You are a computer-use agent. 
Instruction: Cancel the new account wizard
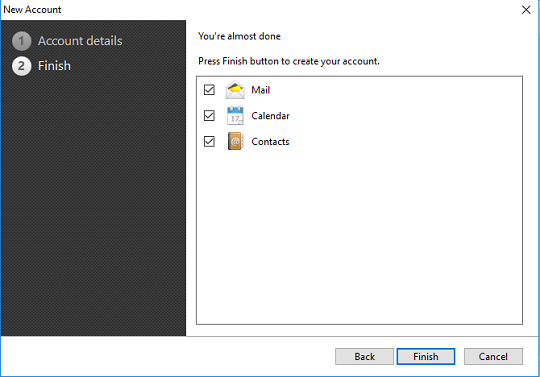tap(493, 356)
